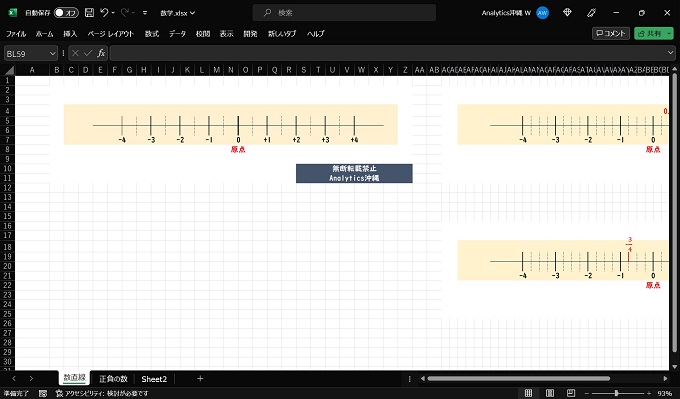Select row 25 header

7,314
